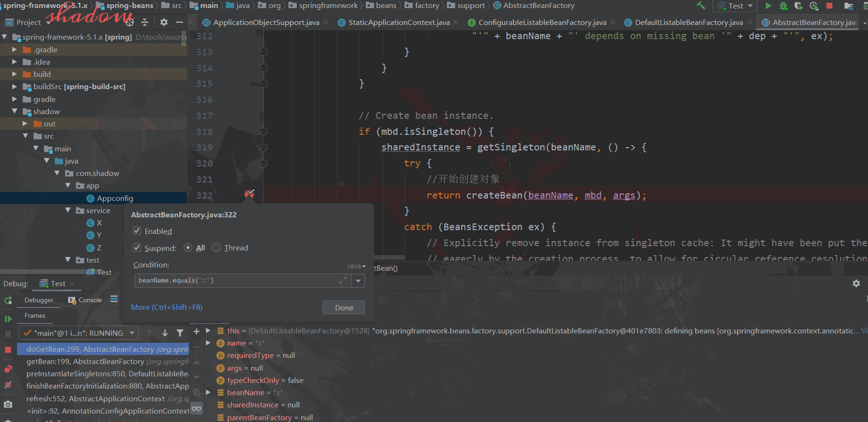The width and height of the screenshot is (868, 422).
Task: Close the ApplicationObjectSupport.java tab
Action: coord(326,23)
